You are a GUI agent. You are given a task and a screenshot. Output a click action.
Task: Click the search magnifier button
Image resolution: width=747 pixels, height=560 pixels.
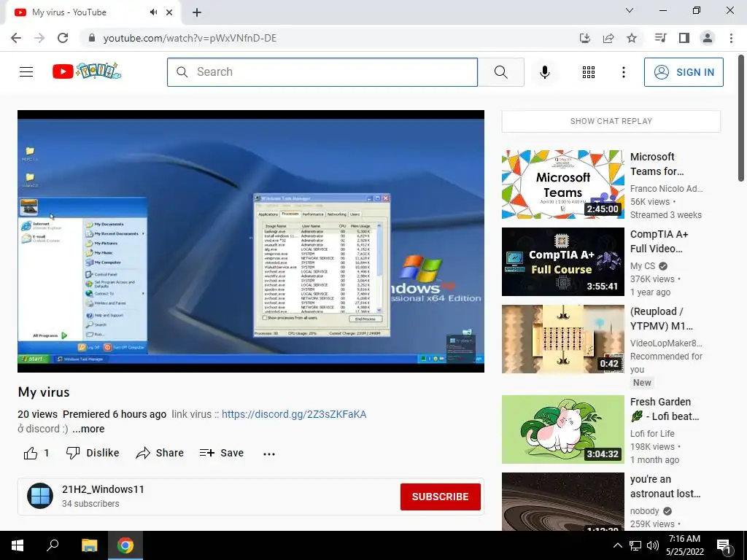click(x=500, y=72)
